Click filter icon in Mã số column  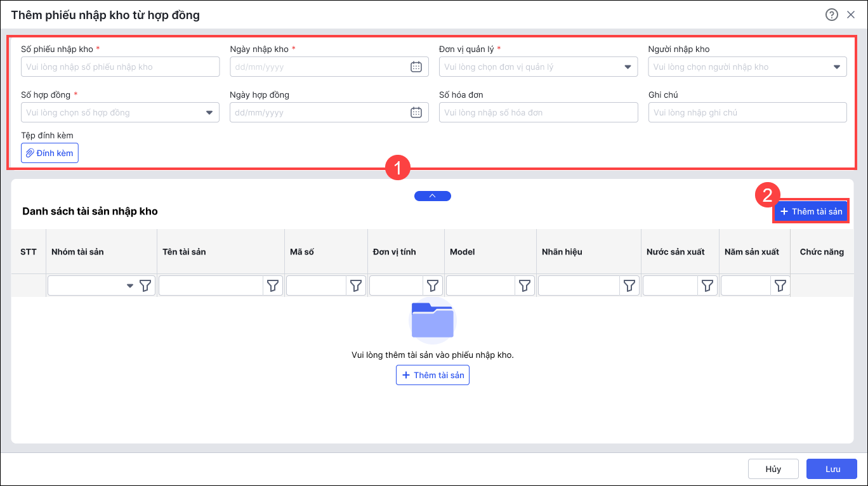(x=356, y=286)
